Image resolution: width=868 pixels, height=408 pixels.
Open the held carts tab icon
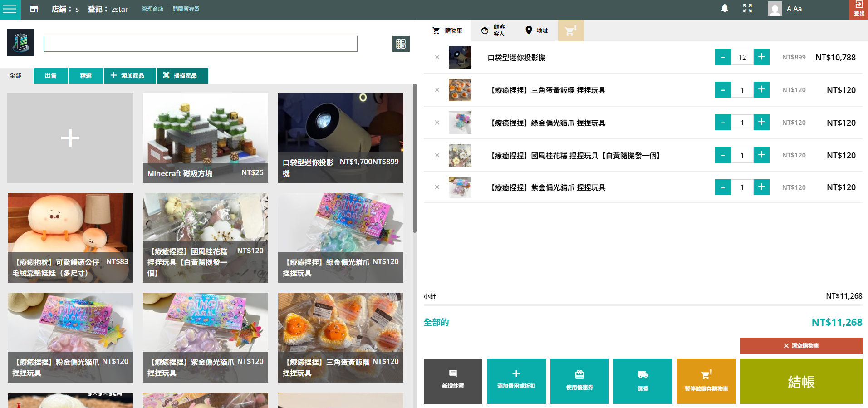(571, 30)
